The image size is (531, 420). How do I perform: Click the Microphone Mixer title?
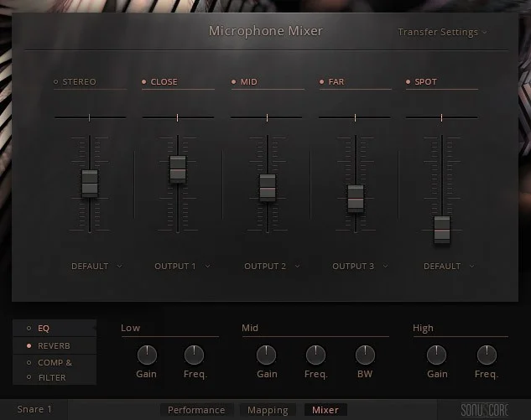click(266, 31)
